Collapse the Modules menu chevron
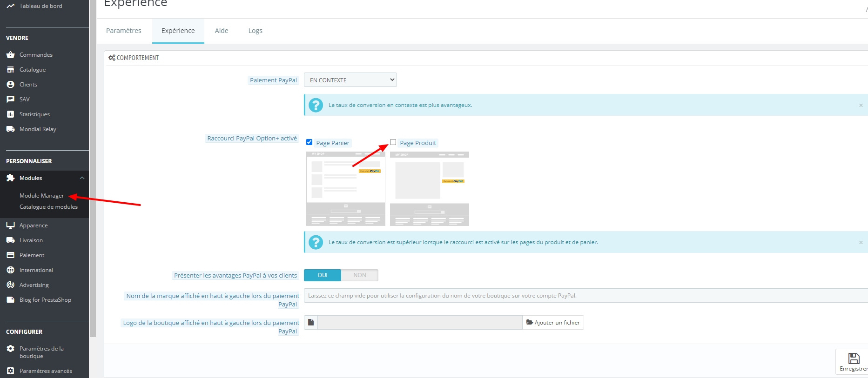The height and width of the screenshot is (378, 868). click(82, 178)
